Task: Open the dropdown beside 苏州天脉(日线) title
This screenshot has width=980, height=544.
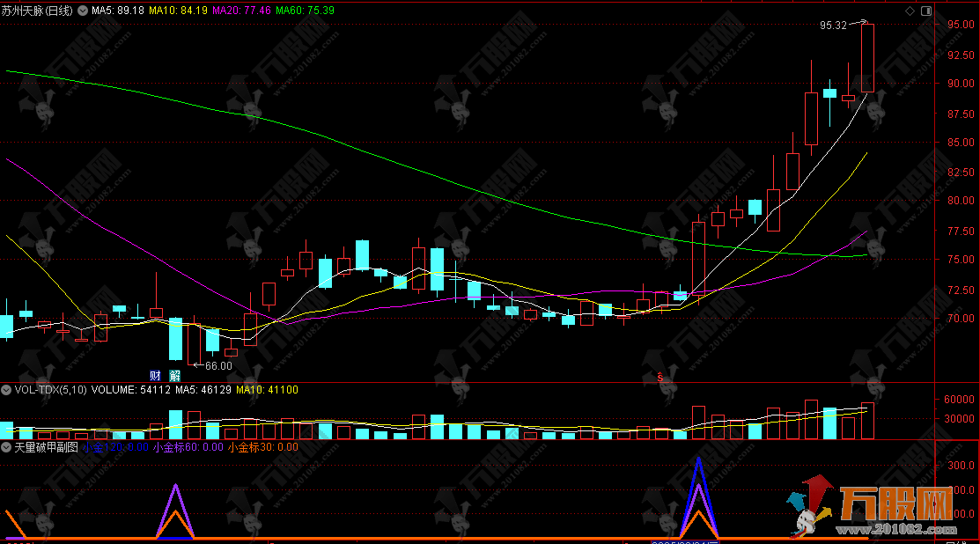Action: (83, 11)
